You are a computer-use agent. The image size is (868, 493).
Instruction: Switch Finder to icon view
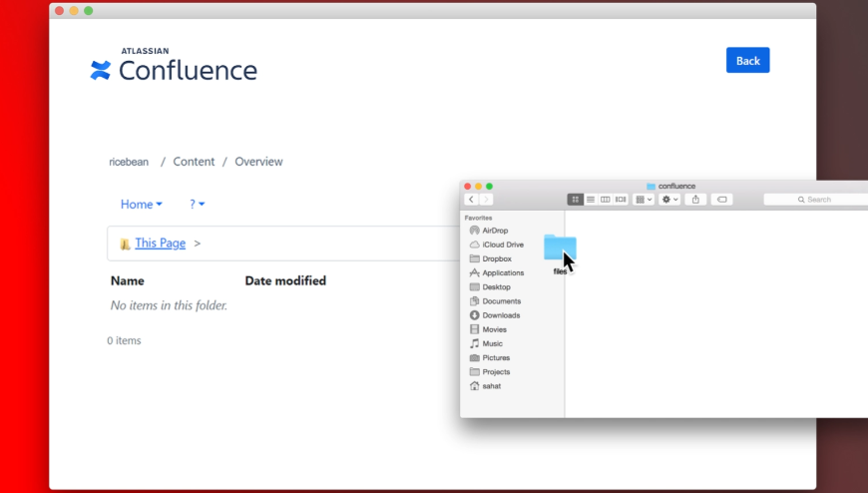575,200
